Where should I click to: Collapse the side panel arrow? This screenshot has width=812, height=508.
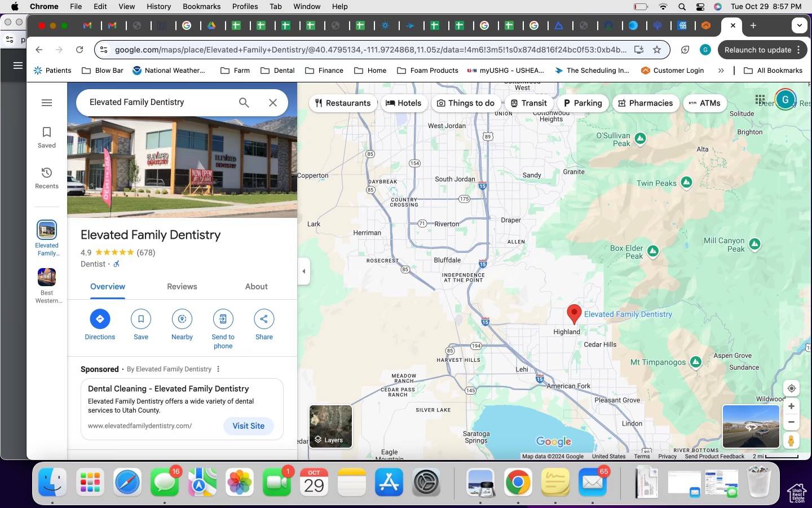pos(304,271)
